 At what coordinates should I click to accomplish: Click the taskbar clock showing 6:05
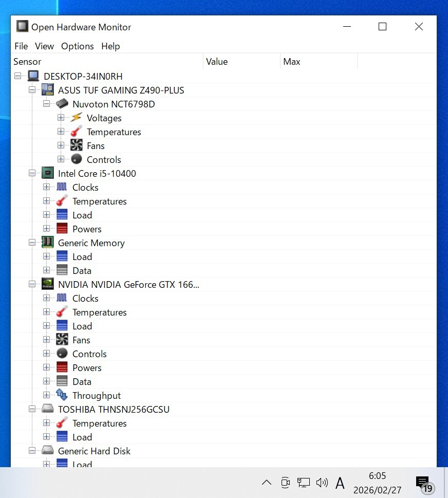[x=377, y=483]
